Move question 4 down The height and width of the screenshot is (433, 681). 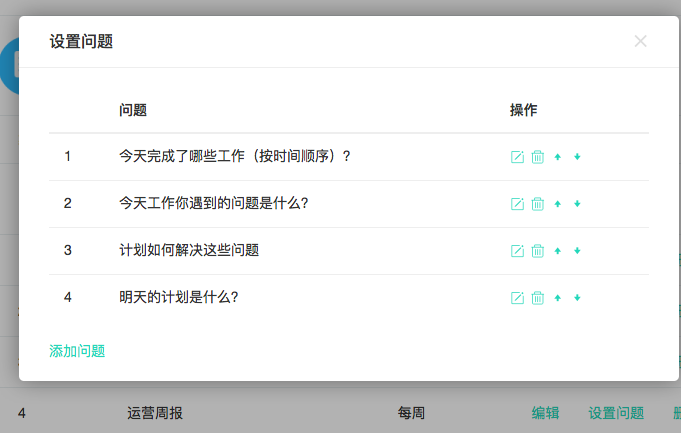click(x=577, y=298)
